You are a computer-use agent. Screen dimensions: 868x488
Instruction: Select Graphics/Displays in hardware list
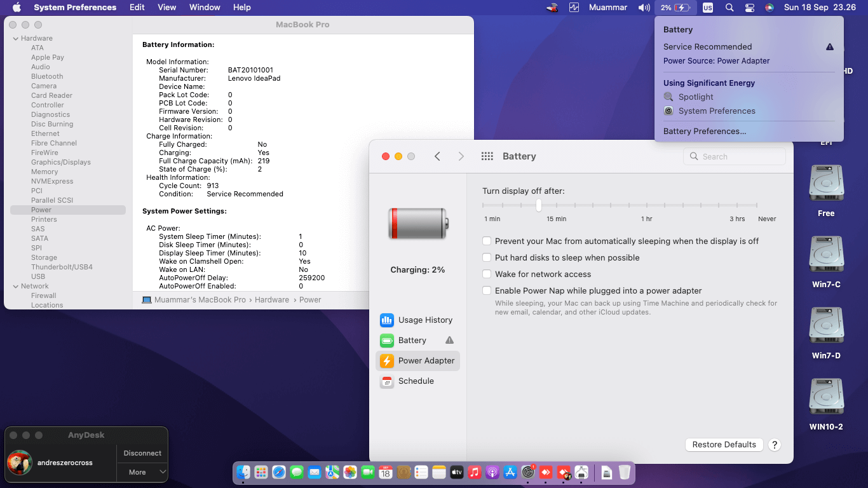(x=61, y=162)
